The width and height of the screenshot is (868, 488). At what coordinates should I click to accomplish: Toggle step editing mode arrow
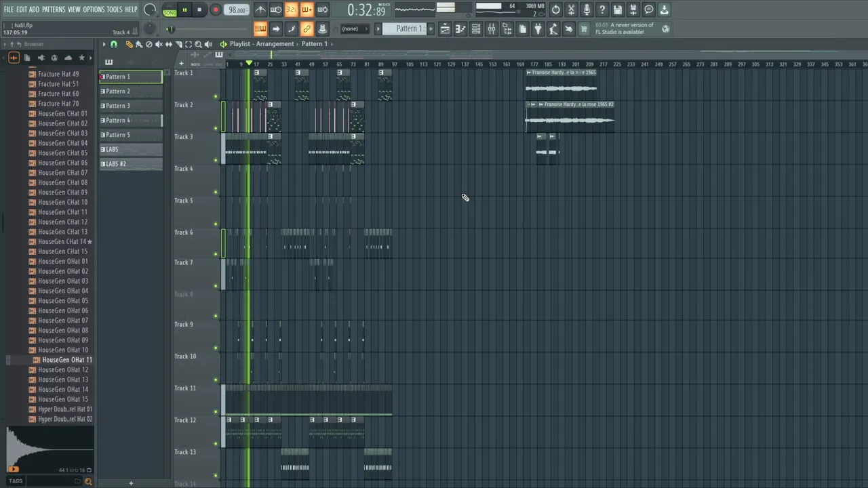coord(276,28)
